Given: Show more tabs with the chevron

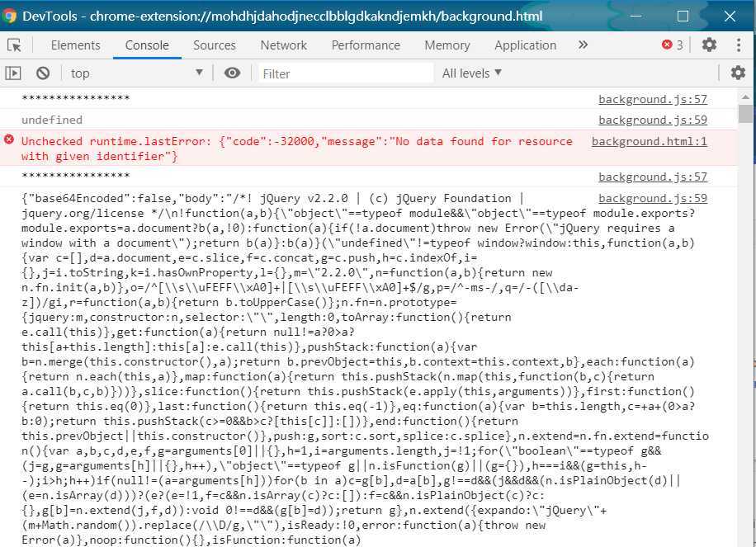Looking at the screenshot, I should [583, 45].
